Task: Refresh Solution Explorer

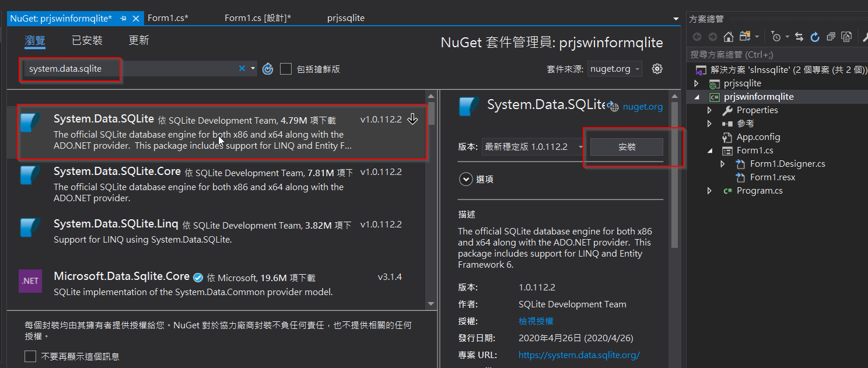Action: [815, 37]
